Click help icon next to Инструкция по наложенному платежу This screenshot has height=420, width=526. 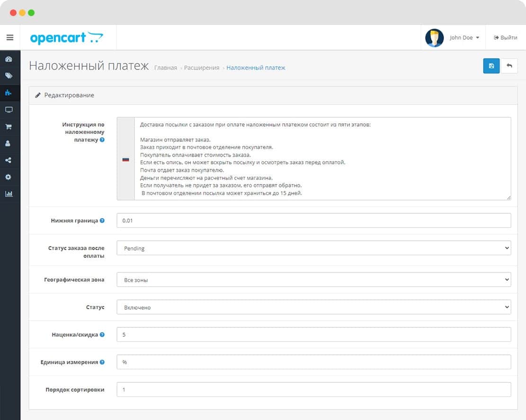pyautogui.click(x=102, y=140)
